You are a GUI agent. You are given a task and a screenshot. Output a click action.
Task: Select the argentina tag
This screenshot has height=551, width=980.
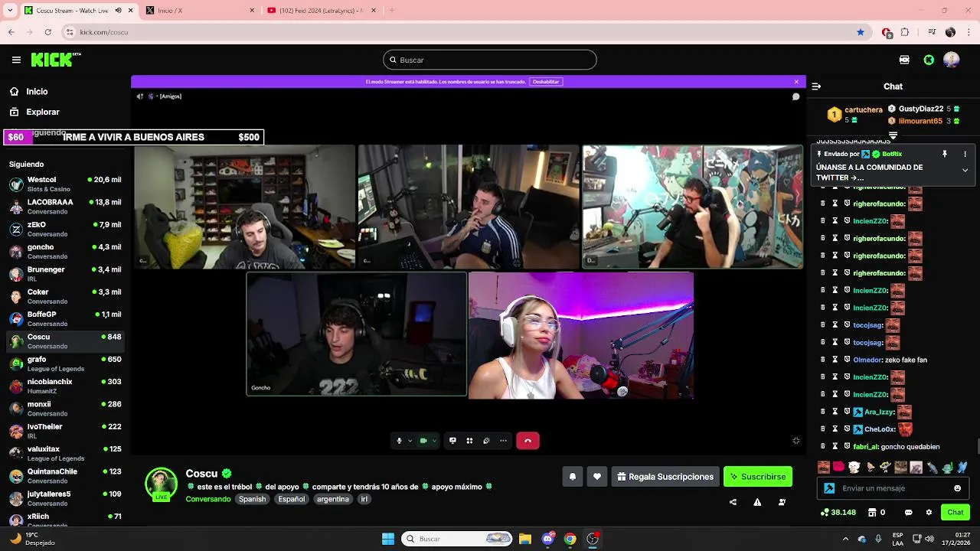click(333, 499)
